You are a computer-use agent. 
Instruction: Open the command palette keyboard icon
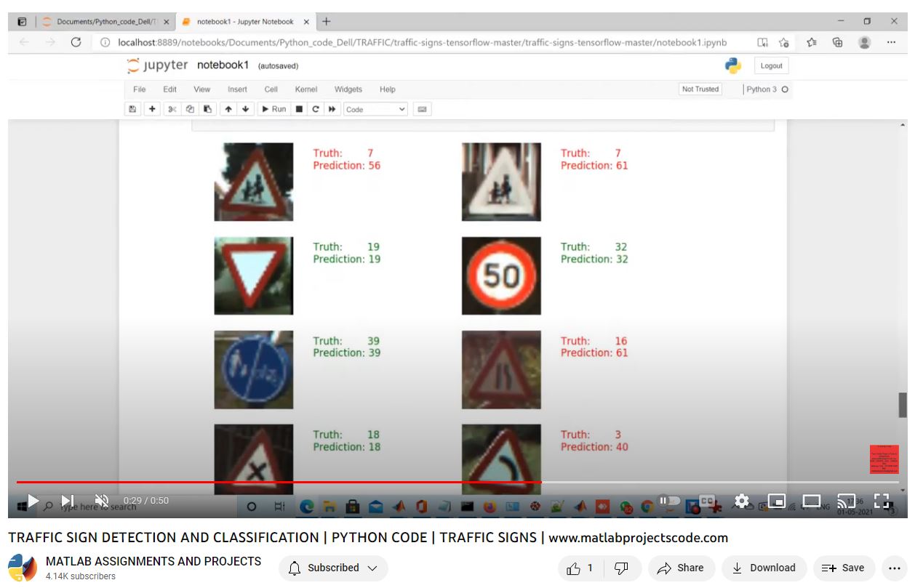click(422, 109)
